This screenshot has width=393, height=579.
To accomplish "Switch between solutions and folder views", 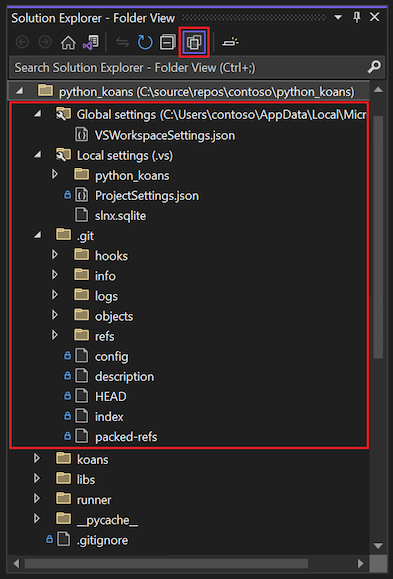I will tap(90, 43).
